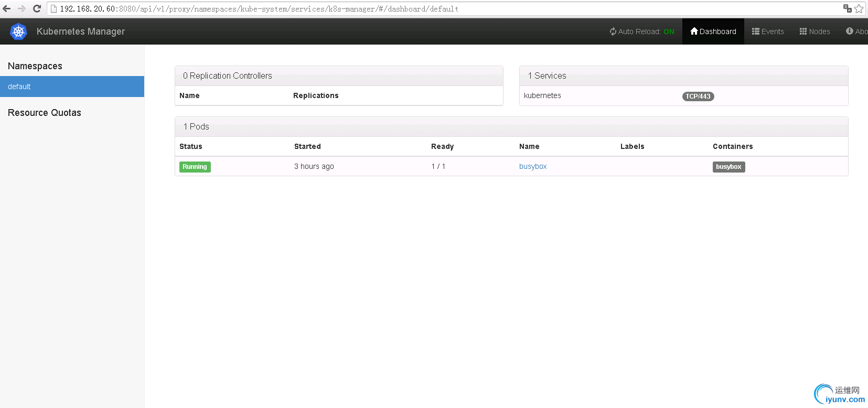Open the Dashboard tab
The height and width of the screenshot is (408, 868).
713,31
